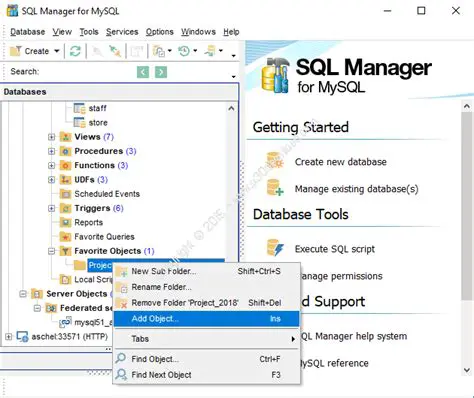Collapse the Server Objects node
Screen dimensions: 474x398
[x=23, y=294]
